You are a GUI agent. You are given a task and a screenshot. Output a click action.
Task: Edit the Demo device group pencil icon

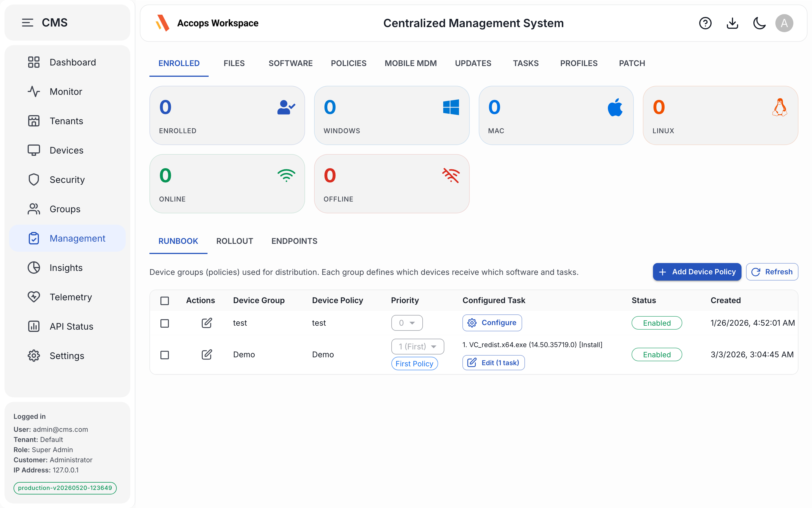coord(207,354)
